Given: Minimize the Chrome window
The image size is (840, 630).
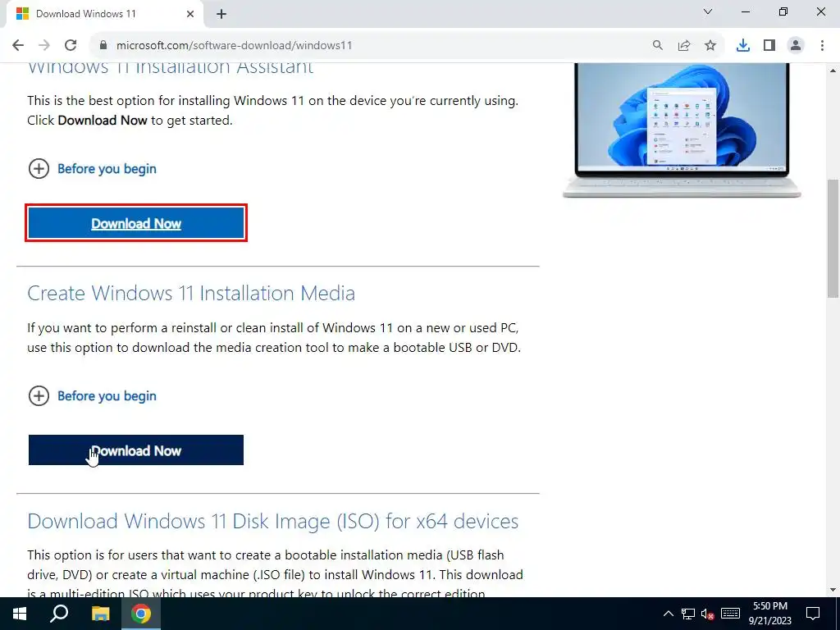Looking at the screenshot, I should tap(745, 11).
